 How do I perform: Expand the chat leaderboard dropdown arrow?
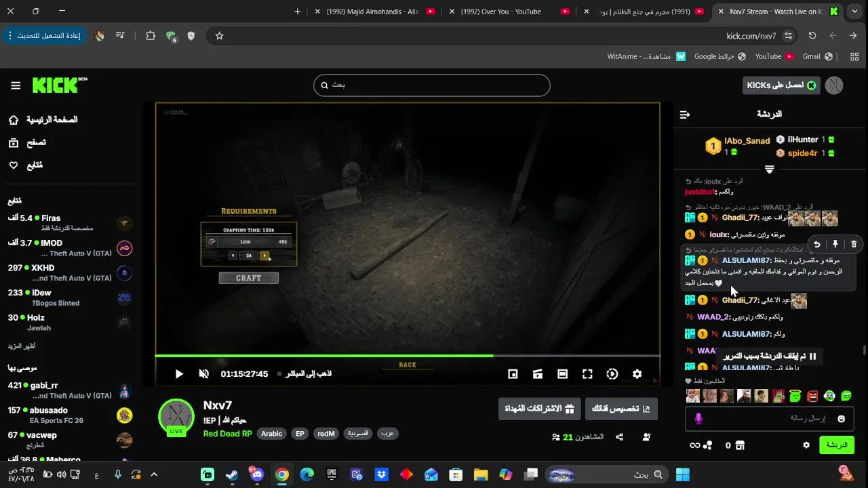click(769, 169)
